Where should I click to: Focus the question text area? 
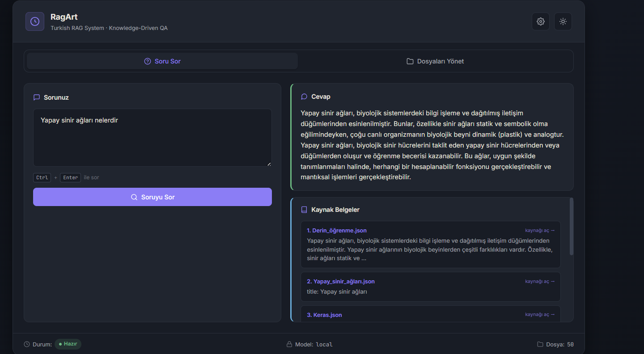(x=153, y=138)
